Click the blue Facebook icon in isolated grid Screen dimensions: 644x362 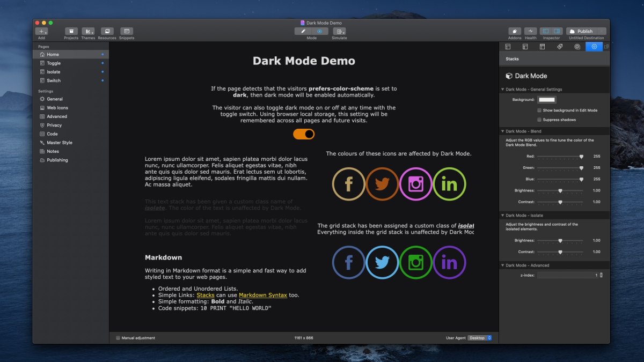tap(349, 262)
